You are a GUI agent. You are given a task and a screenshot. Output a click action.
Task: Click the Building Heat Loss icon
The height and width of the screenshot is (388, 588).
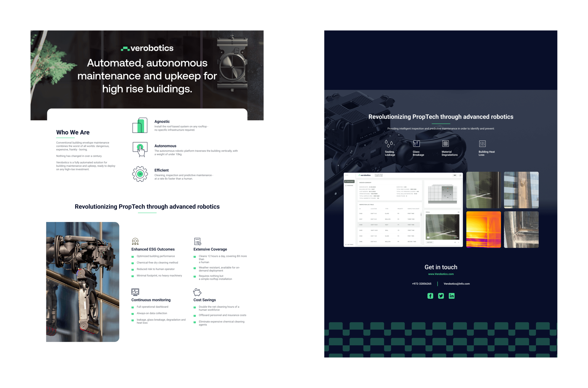pos(482,143)
